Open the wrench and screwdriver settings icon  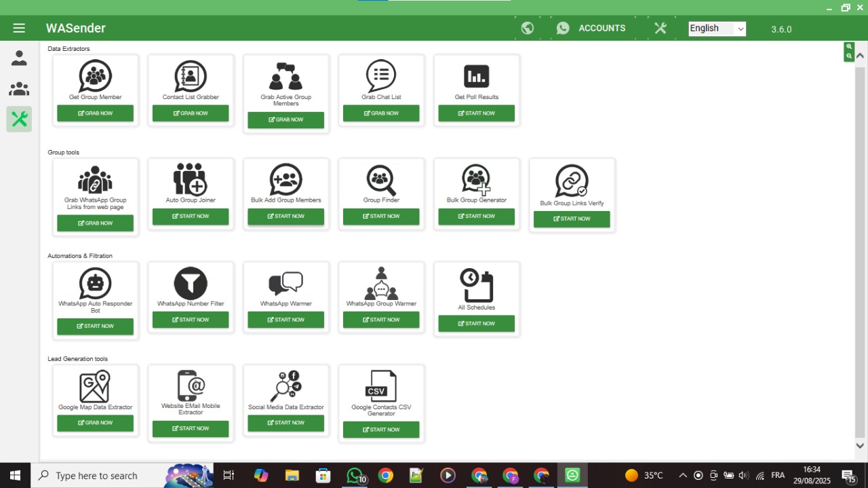coord(660,28)
